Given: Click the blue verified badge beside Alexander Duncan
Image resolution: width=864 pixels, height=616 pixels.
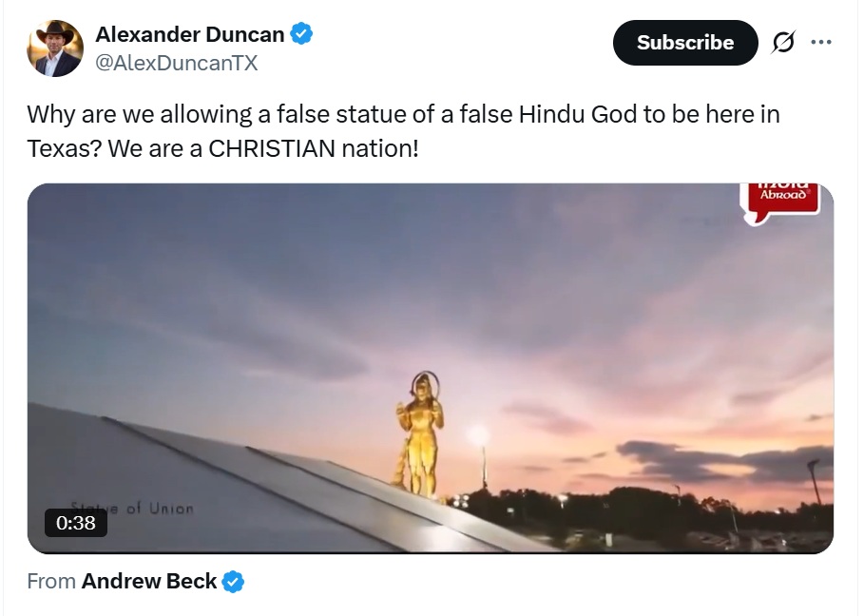Looking at the screenshot, I should pyautogui.click(x=302, y=35).
